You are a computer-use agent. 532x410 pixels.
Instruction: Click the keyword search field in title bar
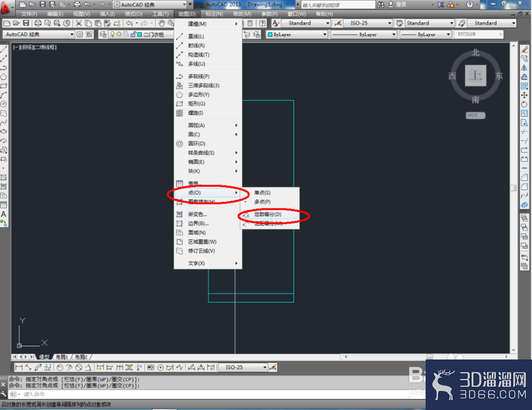coord(338,5)
